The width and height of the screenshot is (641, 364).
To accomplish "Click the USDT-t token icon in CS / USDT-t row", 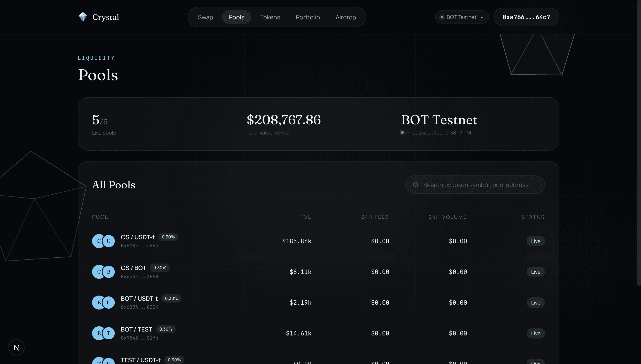I will (x=109, y=241).
